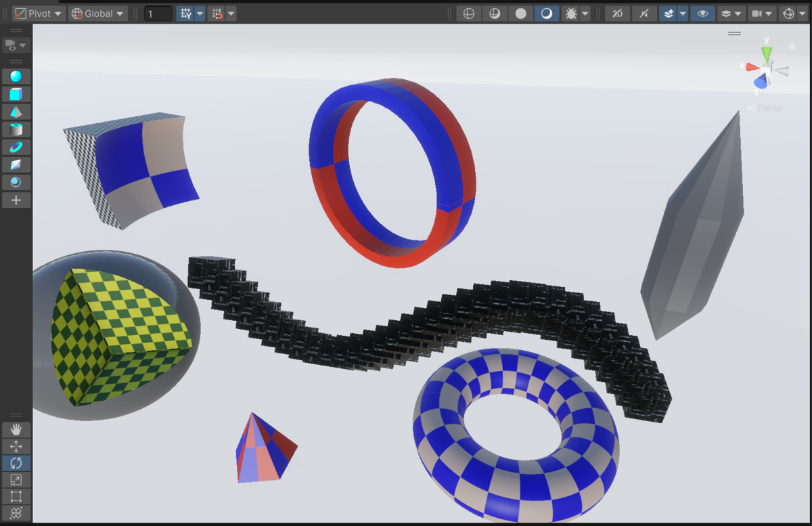Select the Cylinder shape tool

[16, 129]
